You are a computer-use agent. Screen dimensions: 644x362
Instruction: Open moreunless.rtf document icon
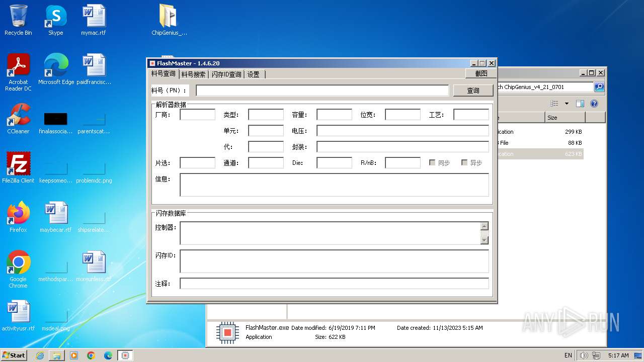click(x=94, y=266)
